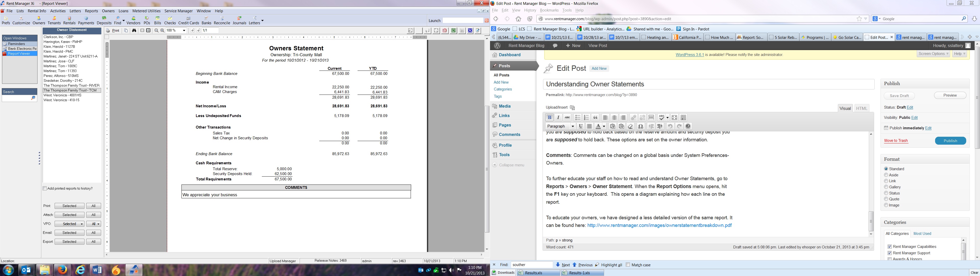Open the Checks toolbar icon
This screenshot has width=980, height=276.
[x=170, y=21]
